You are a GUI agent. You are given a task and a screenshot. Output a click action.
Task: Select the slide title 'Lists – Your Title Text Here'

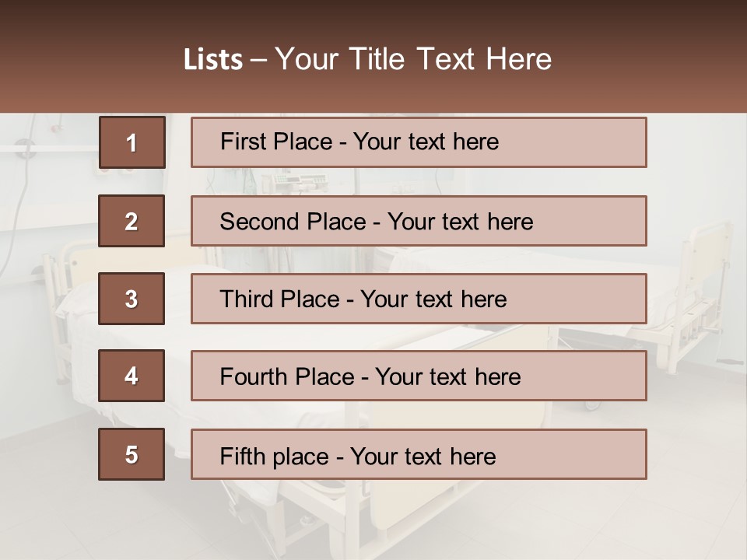[x=367, y=59]
